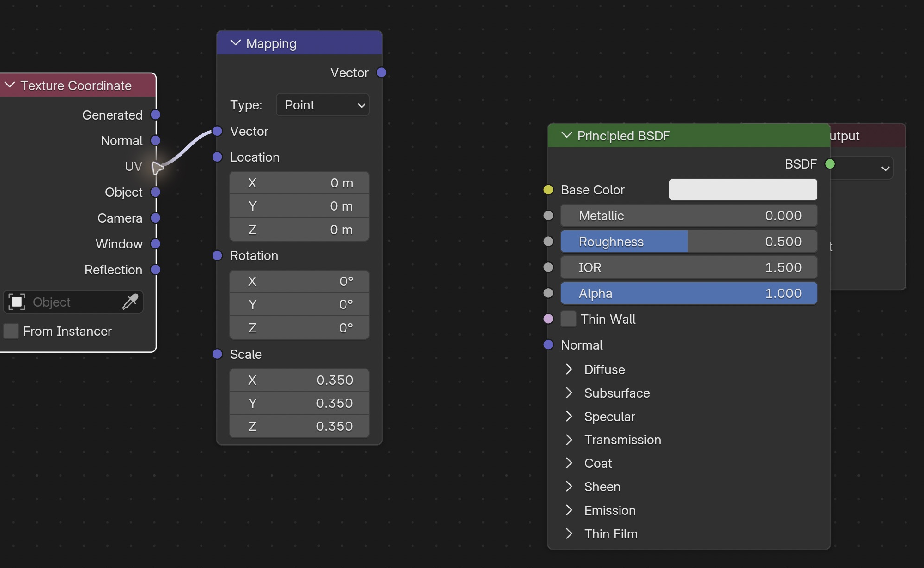This screenshot has height=568, width=924.
Task: Click the IOR value field
Action: (689, 267)
